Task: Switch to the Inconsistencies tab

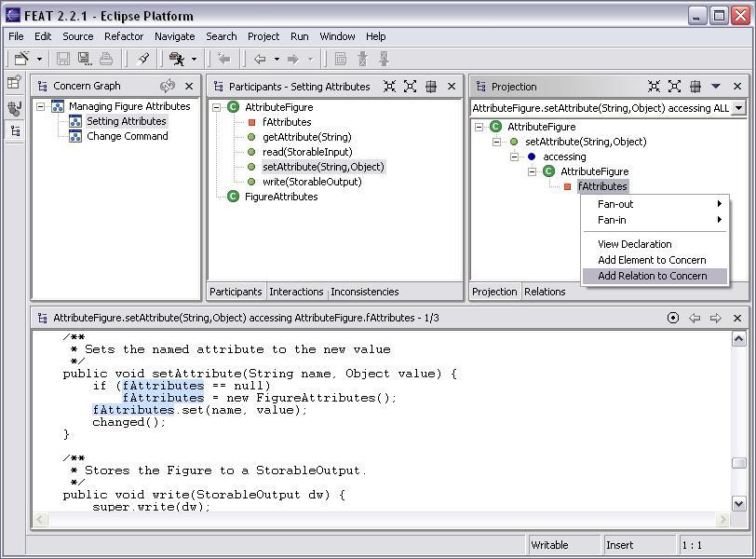Action: tap(365, 292)
